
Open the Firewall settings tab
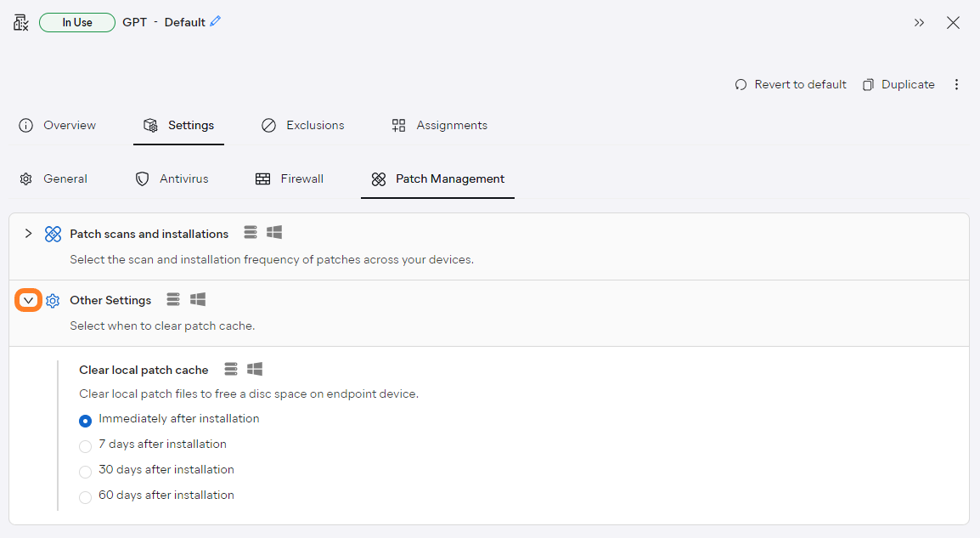289,178
